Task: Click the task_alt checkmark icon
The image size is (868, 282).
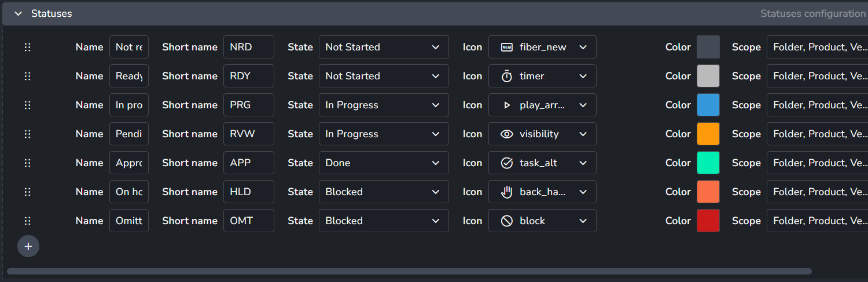Action: tap(507, 163)
